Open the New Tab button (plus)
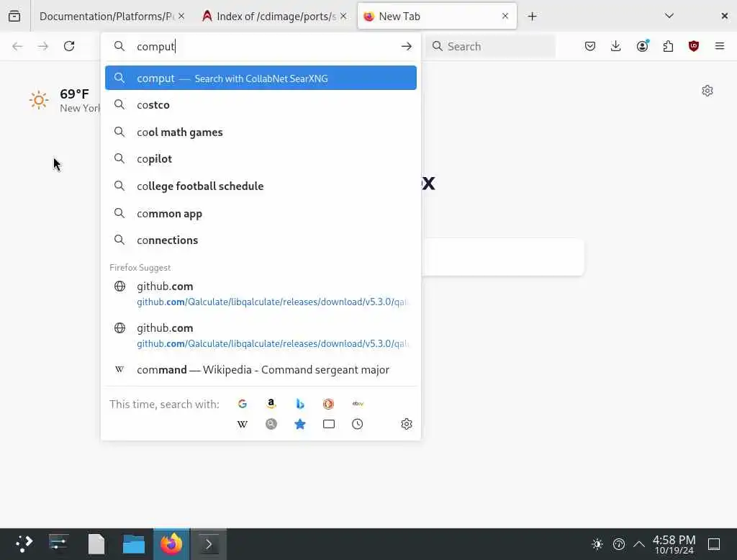Screen dimensions: 737x560 tap(532, 17)
